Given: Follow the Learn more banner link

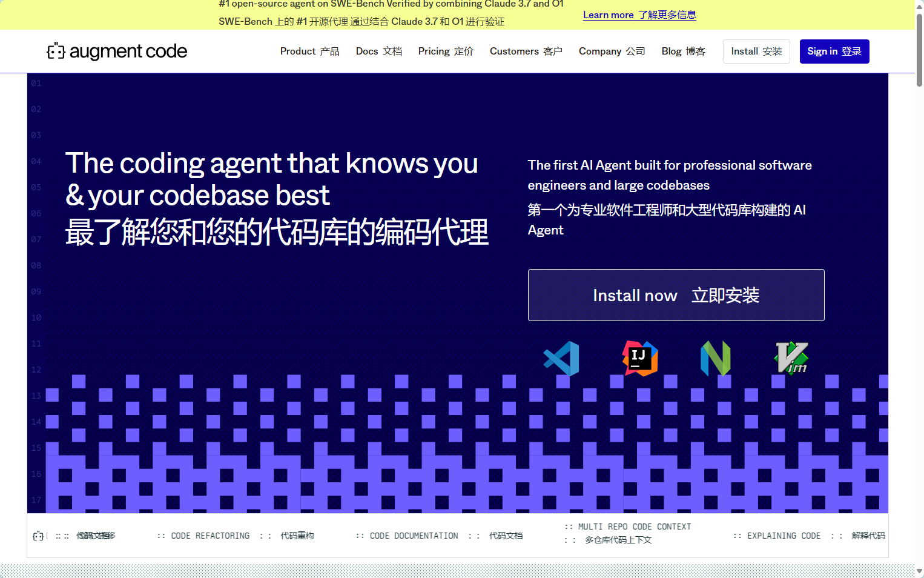Looking at the screenshot, I should pyautogui.click(x=639, y=15).
